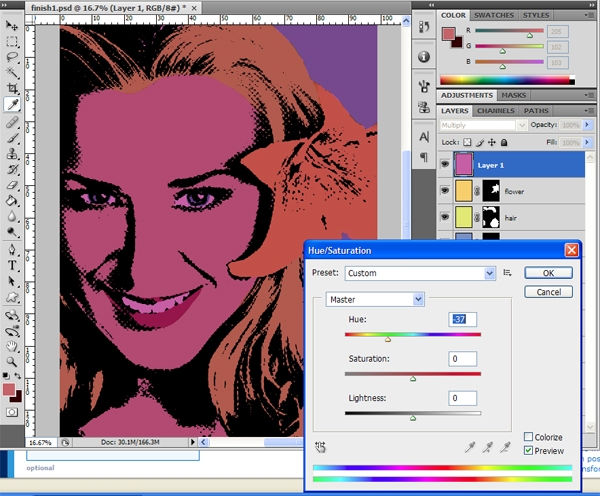
Task: Hide Layer 1 visibility eye
Action: (445, 165)
